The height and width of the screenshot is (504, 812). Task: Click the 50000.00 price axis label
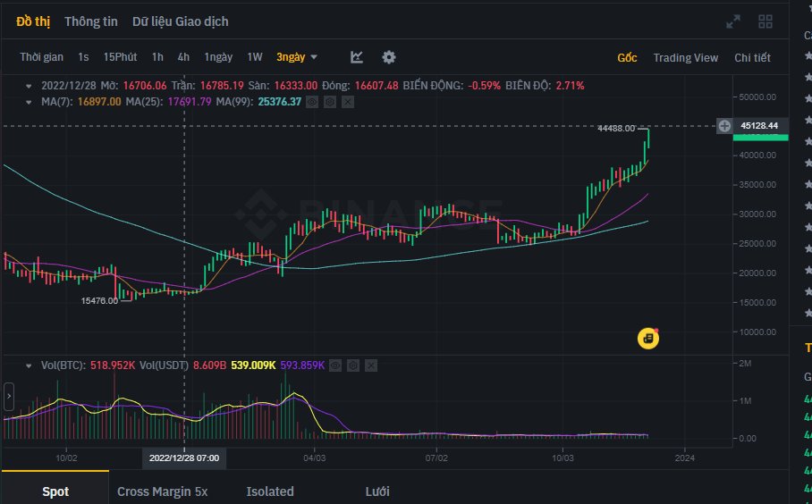(x=757, y=97)
